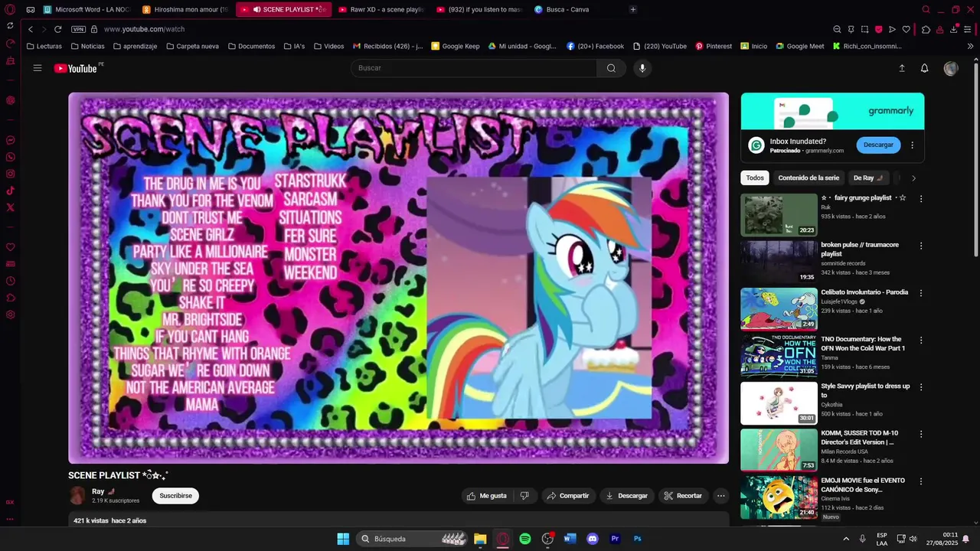Click the pinboard pin icon in address bar
The height and width of the screenshot is (551, 980).
851,29
